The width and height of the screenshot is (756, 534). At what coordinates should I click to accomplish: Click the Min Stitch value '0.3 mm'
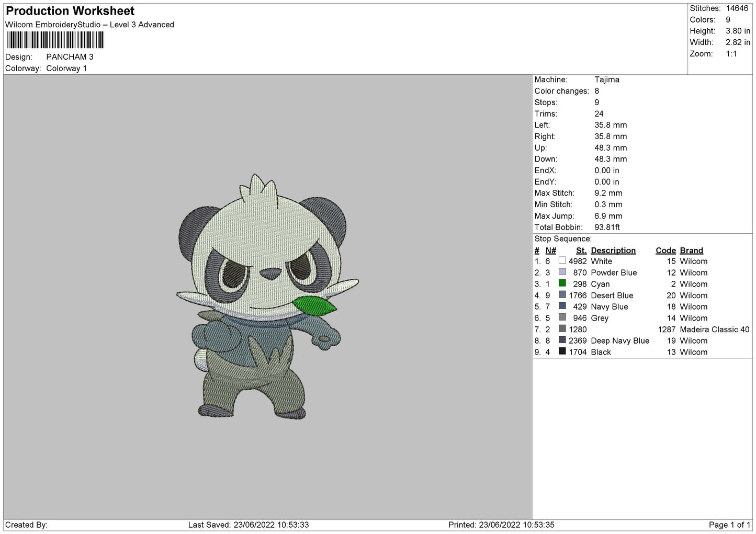click(x=608, y=204)
